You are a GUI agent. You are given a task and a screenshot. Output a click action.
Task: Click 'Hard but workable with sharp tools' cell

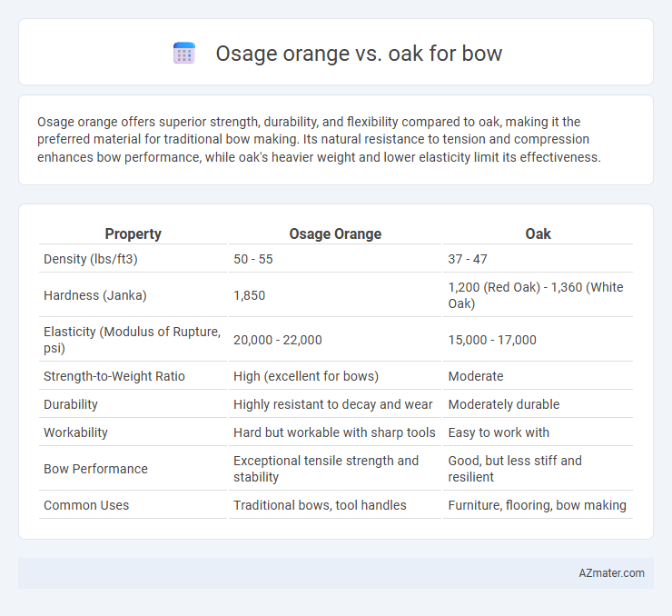[x=334, y=432]
